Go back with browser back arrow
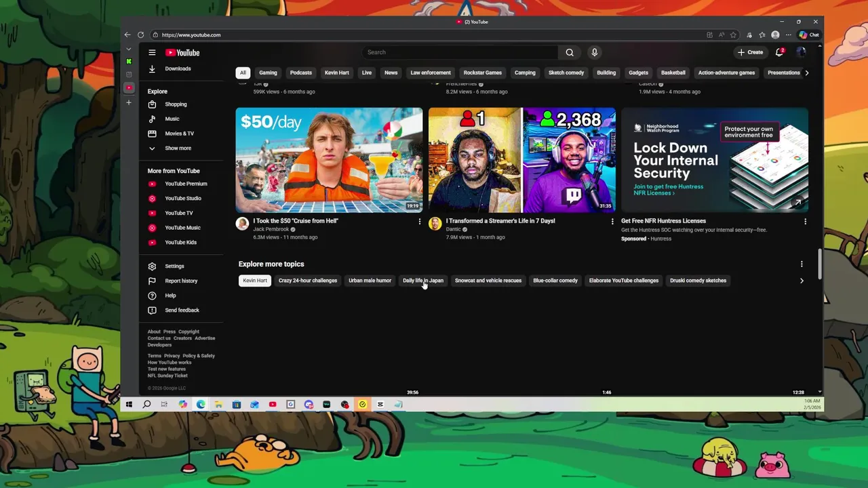This screenshot has height=488, width=868. click(x=127, y=35)
